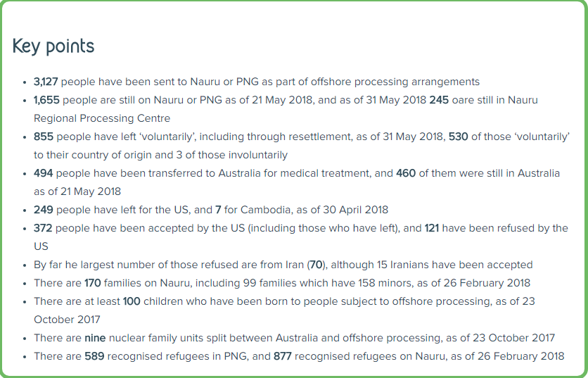The width and height of the screenshot is (588, 378).
Task: Click the text "Regional Processing Centre"
Action: [102, 118]
